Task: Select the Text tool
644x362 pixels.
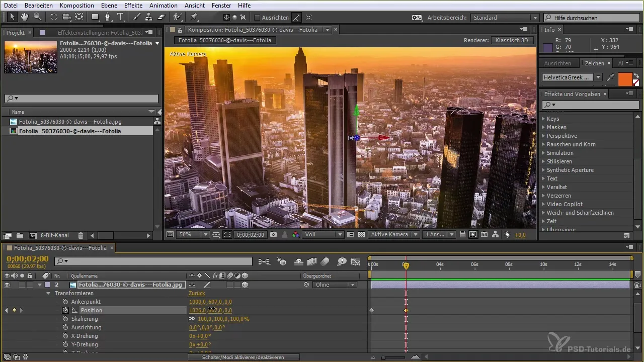Action: 120,17
